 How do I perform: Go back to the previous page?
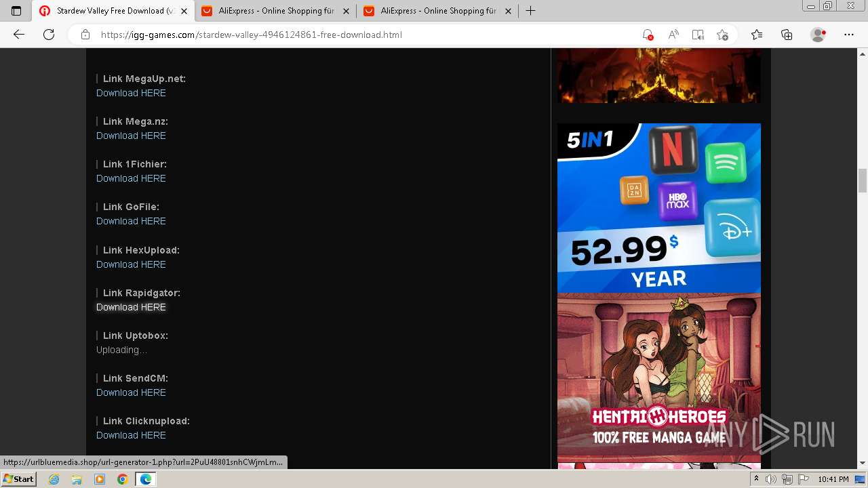[x=19, y=35]
